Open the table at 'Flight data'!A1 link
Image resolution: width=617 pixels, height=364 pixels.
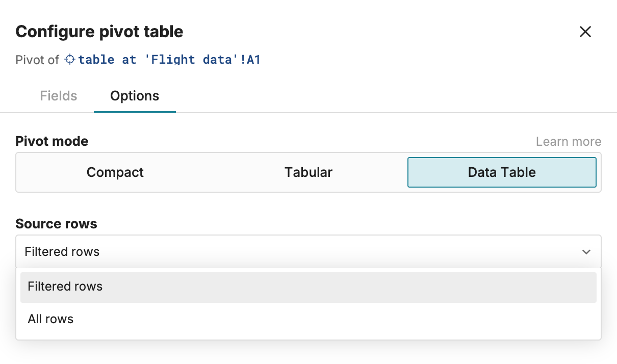click(169, 60)
